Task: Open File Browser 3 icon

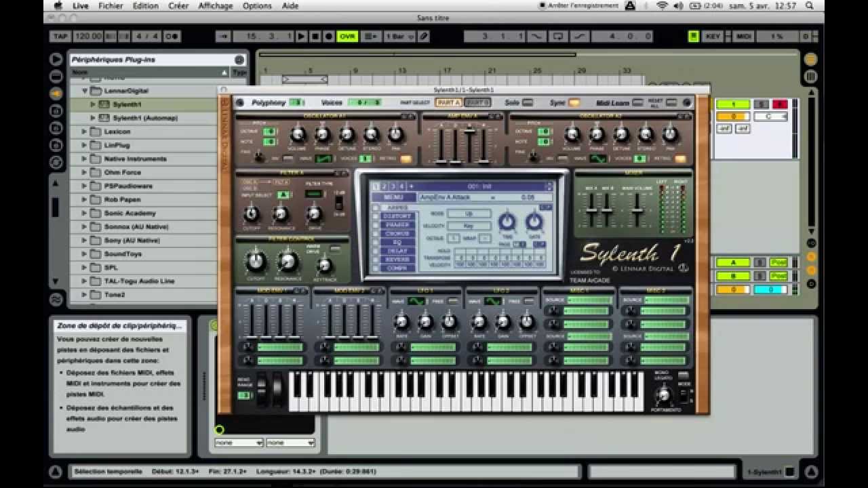Action: [56, 145]
